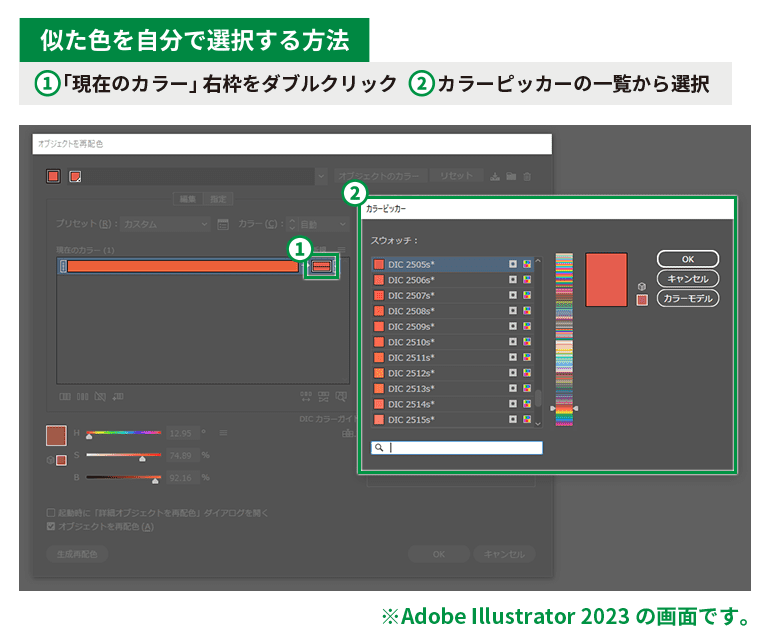
Task: Click the new color box in the current colors row
Action: tap(322, 266)
